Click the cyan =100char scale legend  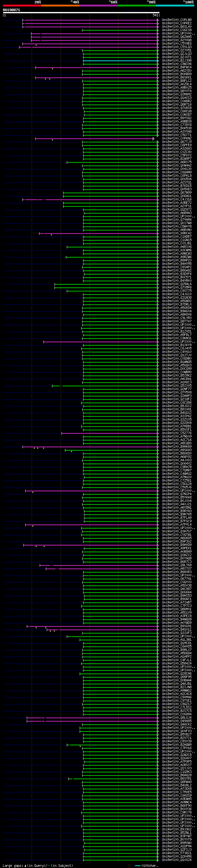pos(147,865)
